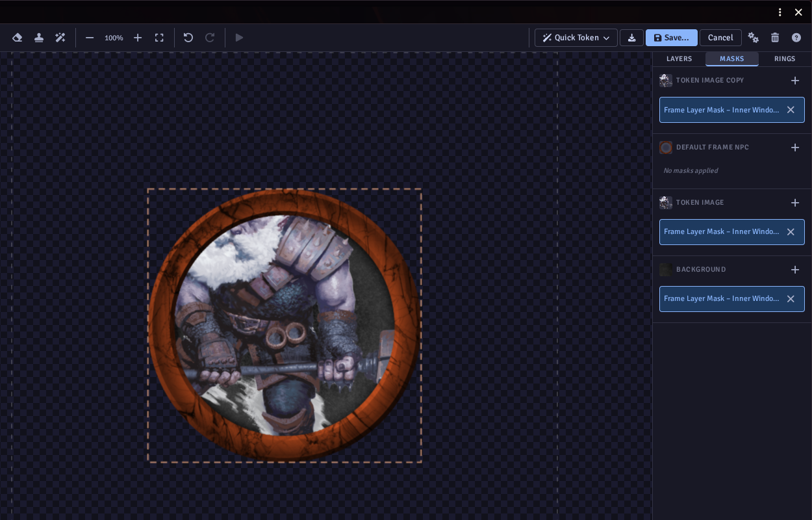
Task: Zoom in with the plus icon
Action: [138, 38]
